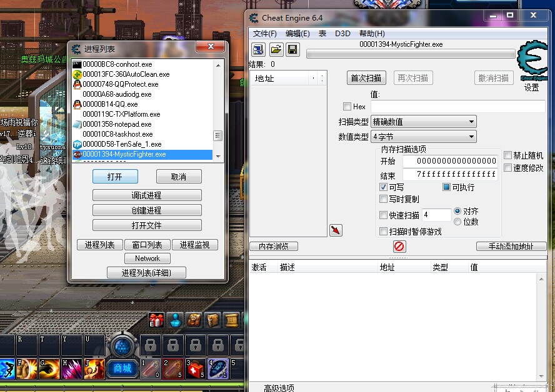Toggle the Hex checkbox

pos(347,106)
